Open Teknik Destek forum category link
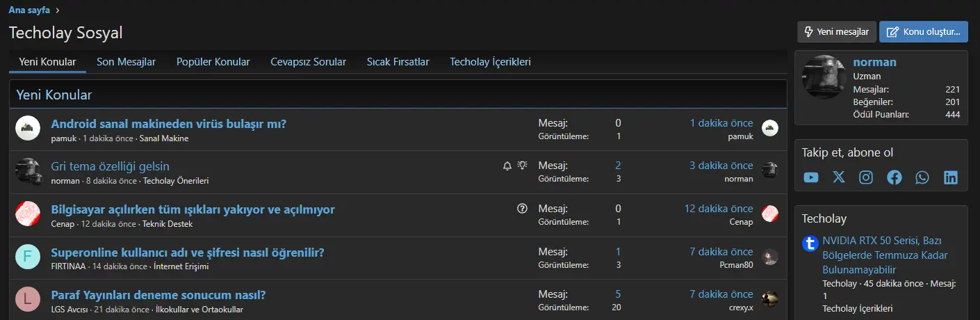This screenshot has width=980, height=320. tap(168, 224)
